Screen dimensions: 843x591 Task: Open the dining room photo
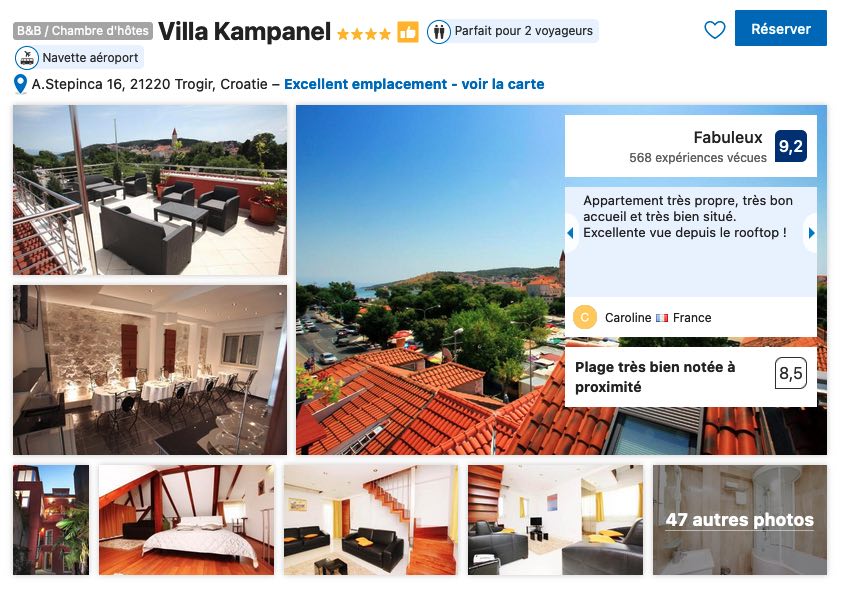[150, 370]
